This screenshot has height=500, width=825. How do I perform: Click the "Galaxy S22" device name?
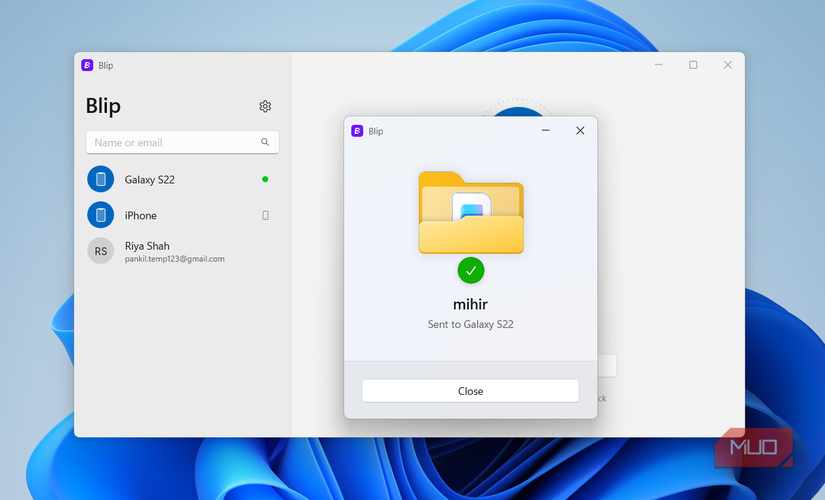(x=149, y=180)
